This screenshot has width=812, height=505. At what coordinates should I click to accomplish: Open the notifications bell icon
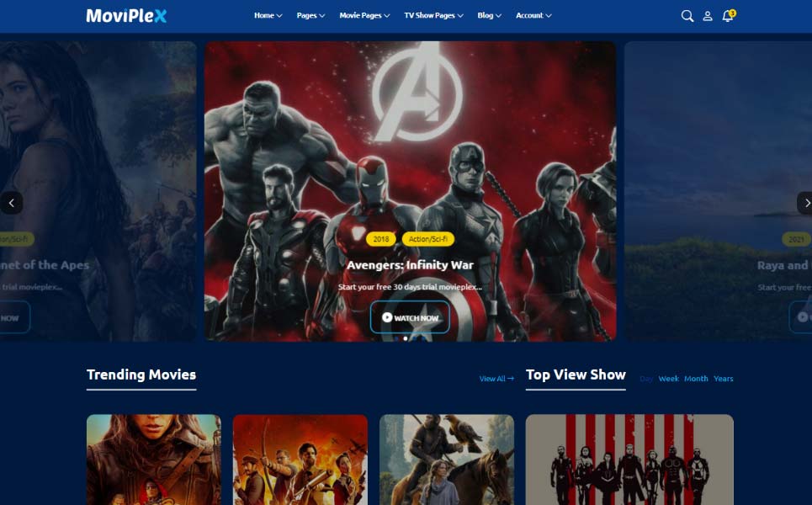(728, 16)
